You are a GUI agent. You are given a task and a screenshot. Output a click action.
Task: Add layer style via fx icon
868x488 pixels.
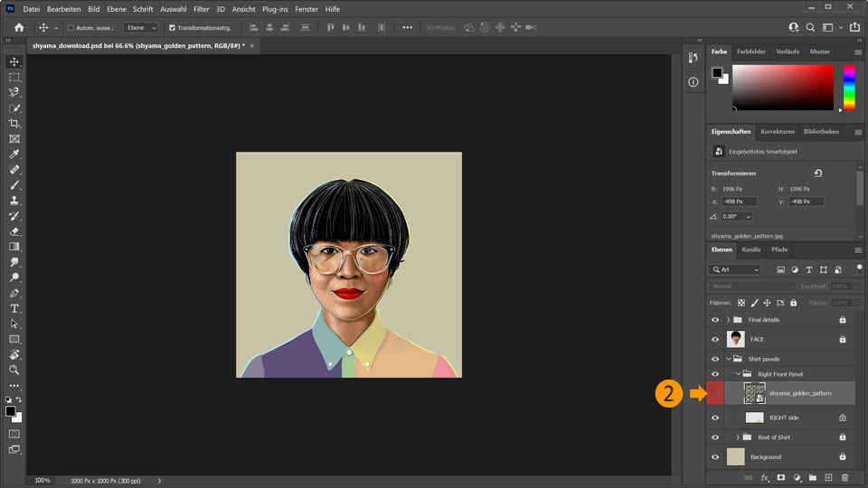coord(764,477)
